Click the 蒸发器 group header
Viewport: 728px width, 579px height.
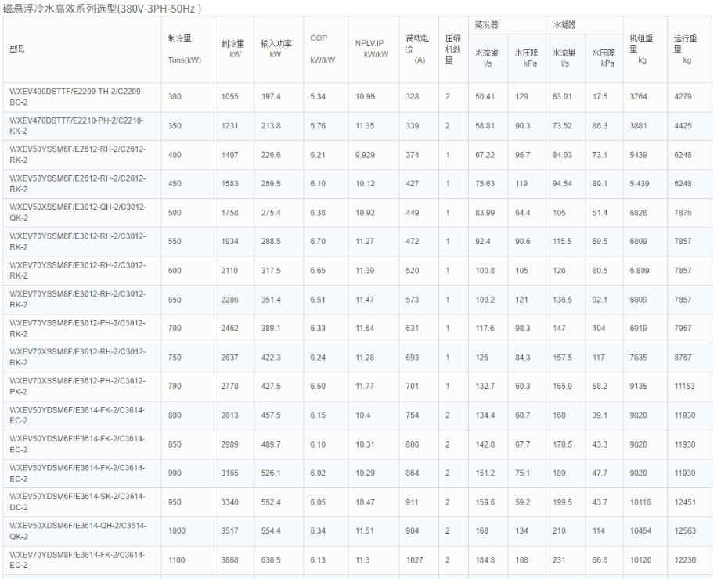(486, 25)
